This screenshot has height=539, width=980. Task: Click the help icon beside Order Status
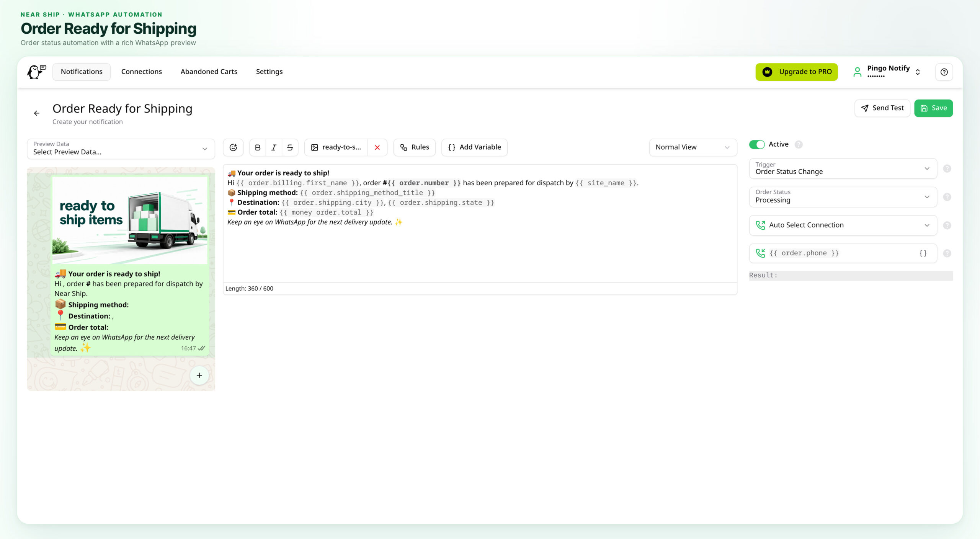(947, 197)
